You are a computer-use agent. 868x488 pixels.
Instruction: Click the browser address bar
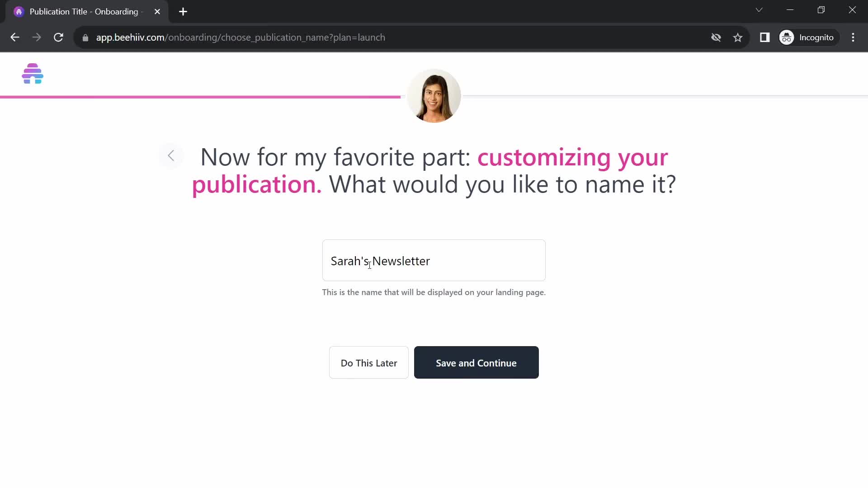[241, 37]
